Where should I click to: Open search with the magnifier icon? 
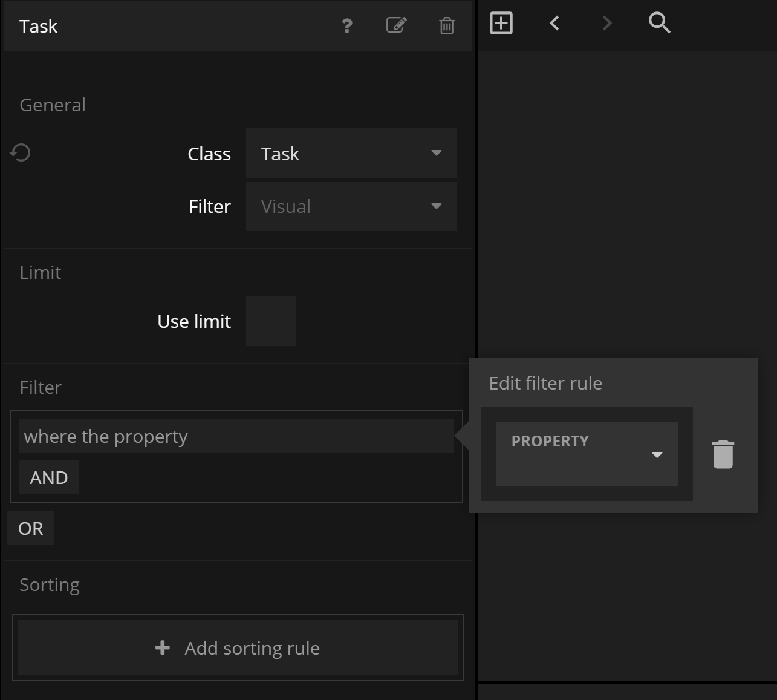click(659, 24)
